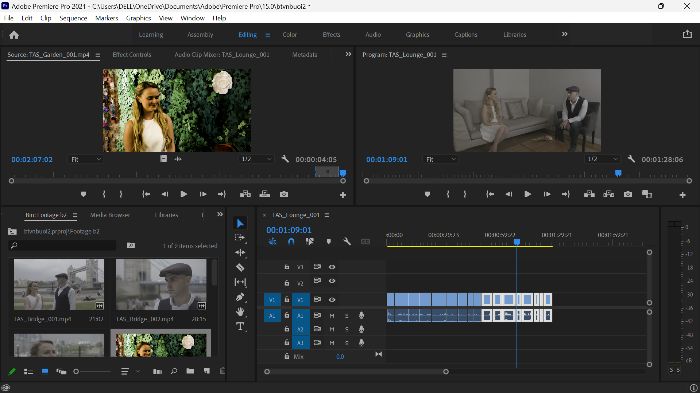Expand workspace overflow chevrons
The height and width of the screenshot is (393, 700).
point(564,34)
